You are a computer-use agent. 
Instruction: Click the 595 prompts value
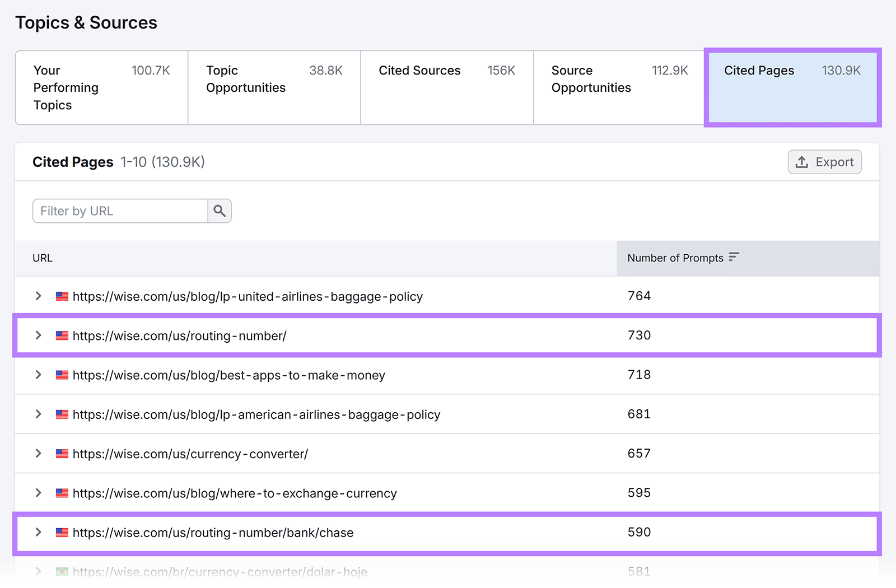[639, 493]
